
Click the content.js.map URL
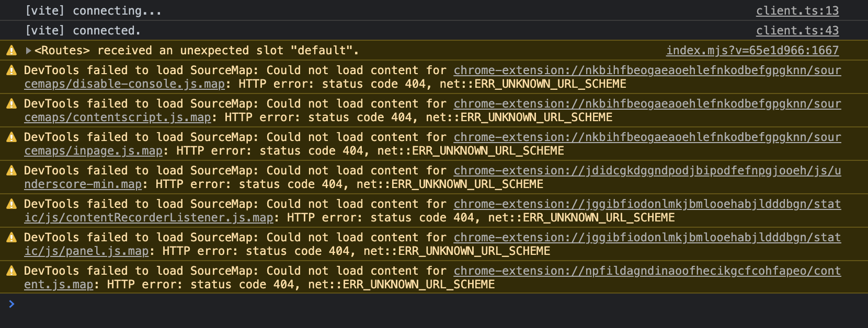[58, 284]
